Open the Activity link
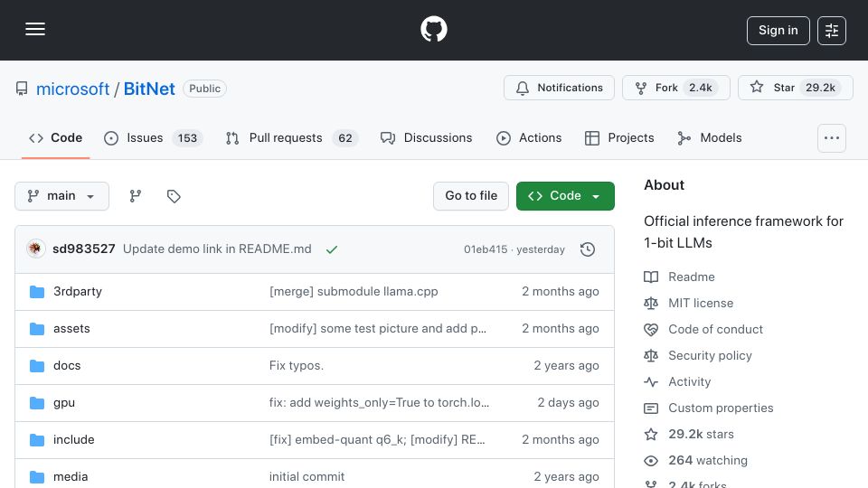868x488 pixels. click(689, 381)
